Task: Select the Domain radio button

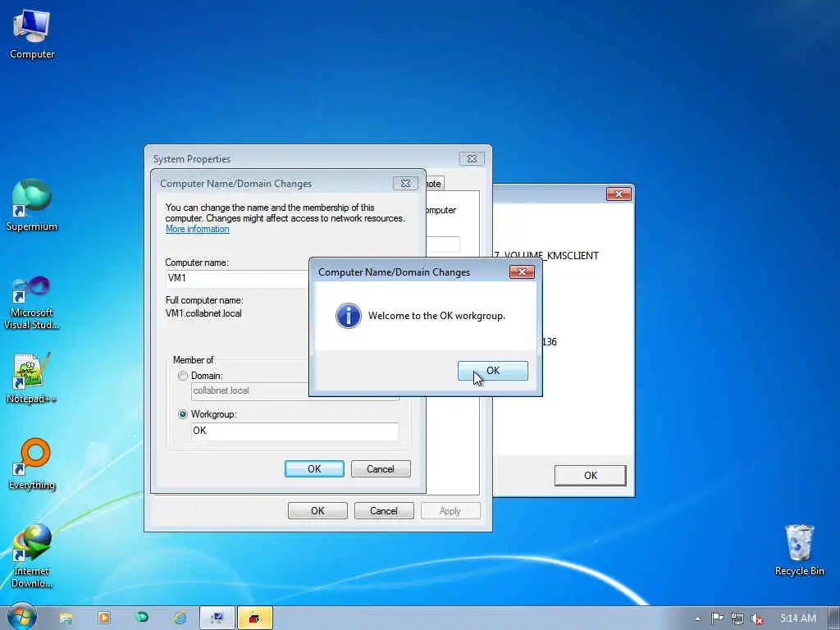Action: click(183, 376)
